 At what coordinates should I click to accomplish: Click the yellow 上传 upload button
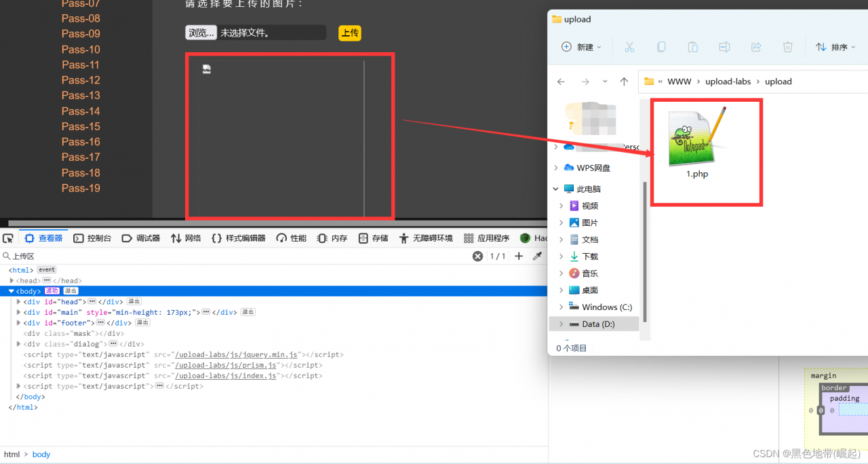[350, 33]
